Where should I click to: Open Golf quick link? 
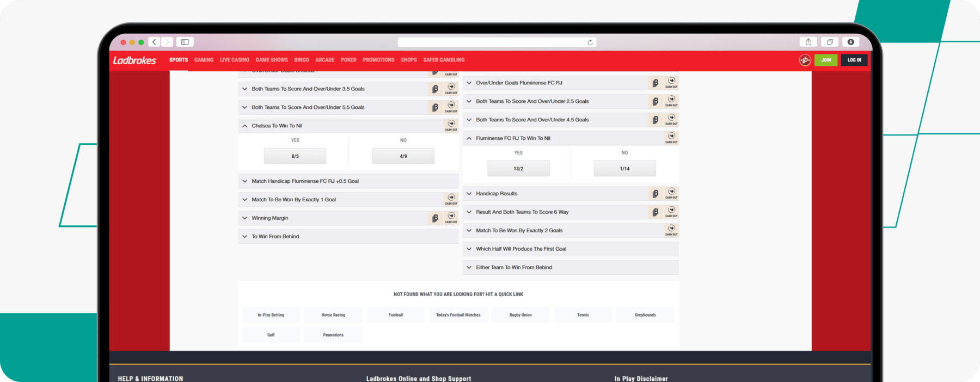coord(271,335)
